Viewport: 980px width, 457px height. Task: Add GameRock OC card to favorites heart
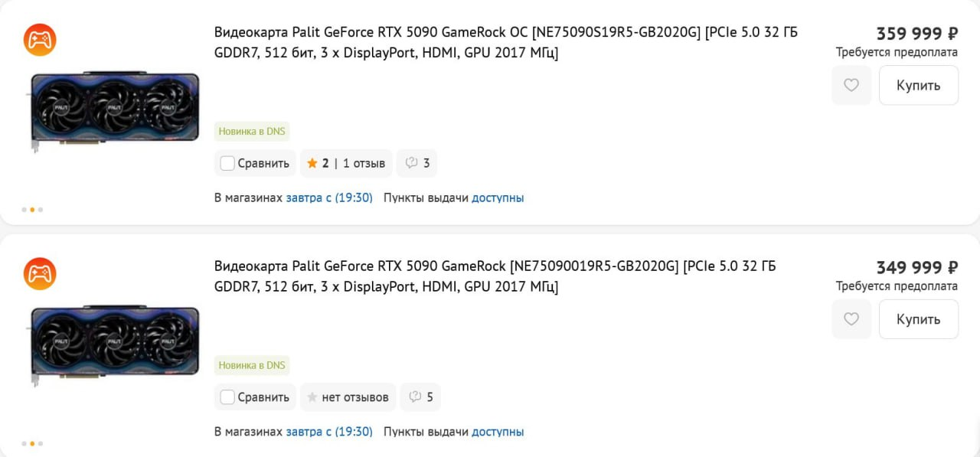[x=851, y=85]
